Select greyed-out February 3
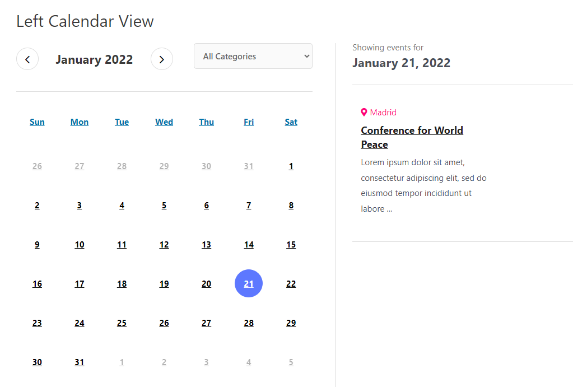Screen dimensions: 573x392 point(207,362)
